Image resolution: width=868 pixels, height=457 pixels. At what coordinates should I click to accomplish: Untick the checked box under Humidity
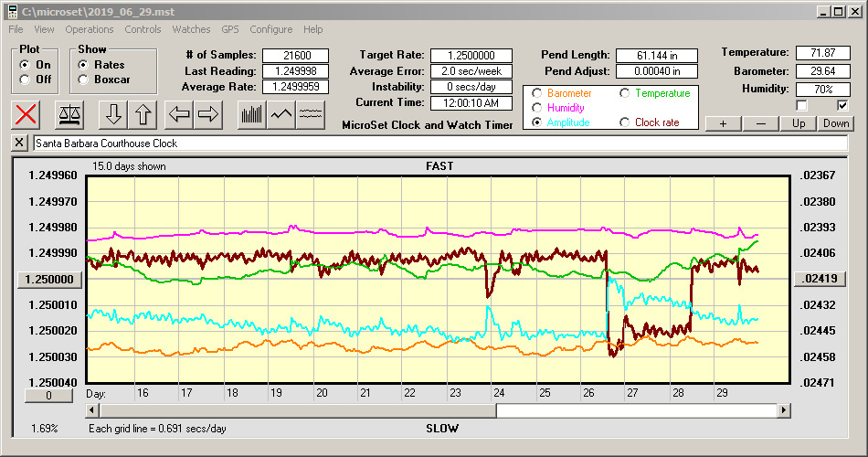point(842,105)
